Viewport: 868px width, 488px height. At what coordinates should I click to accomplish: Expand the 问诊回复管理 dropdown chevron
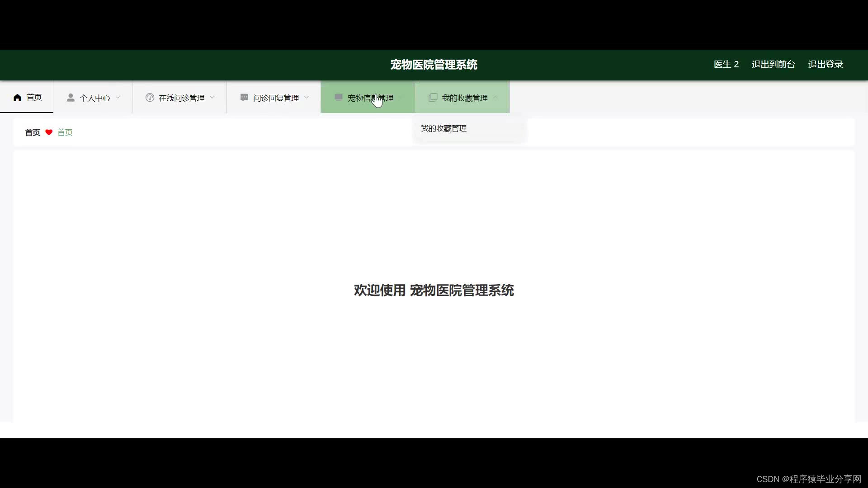click(307, 97)
